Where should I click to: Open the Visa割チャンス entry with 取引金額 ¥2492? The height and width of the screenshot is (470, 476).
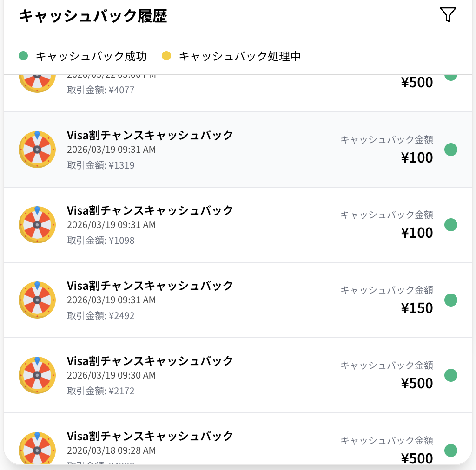point(150,286)
